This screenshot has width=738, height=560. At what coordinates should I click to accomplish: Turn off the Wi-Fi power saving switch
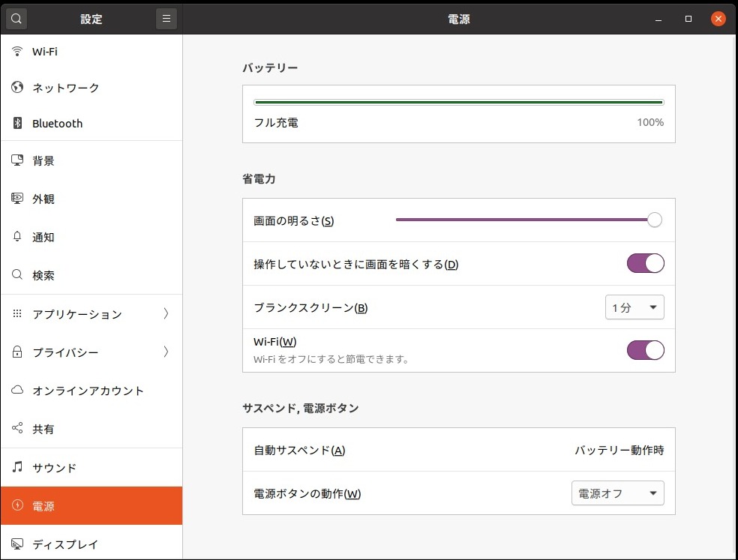click(x=645, y=350)
